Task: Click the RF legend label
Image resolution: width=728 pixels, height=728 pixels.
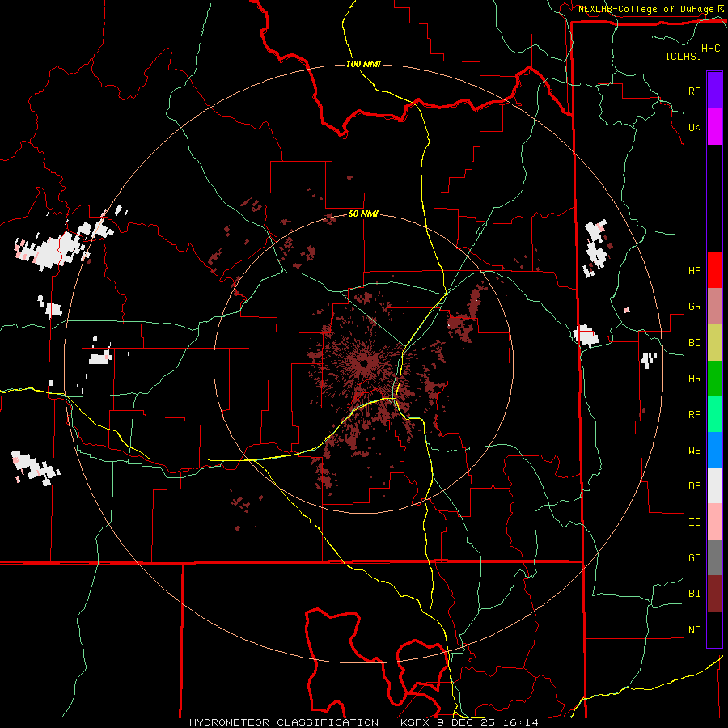Action: (x=694, y=91)
